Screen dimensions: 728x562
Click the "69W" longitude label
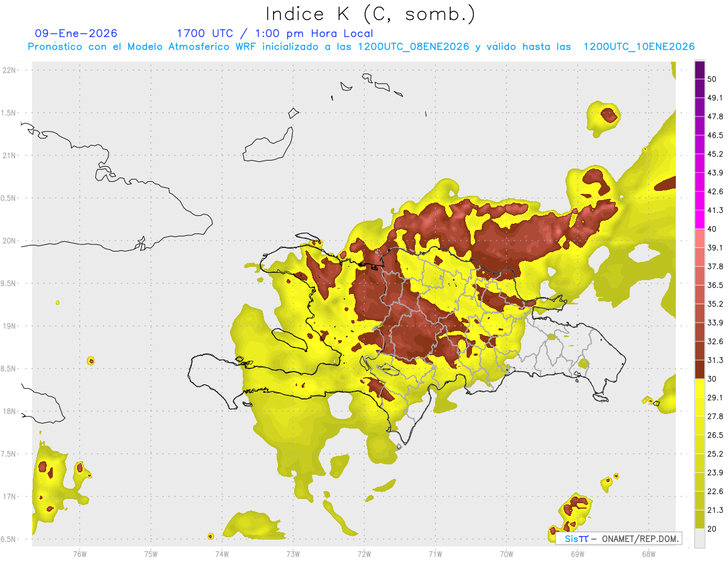pyautogui.click(x=577, y=554)
